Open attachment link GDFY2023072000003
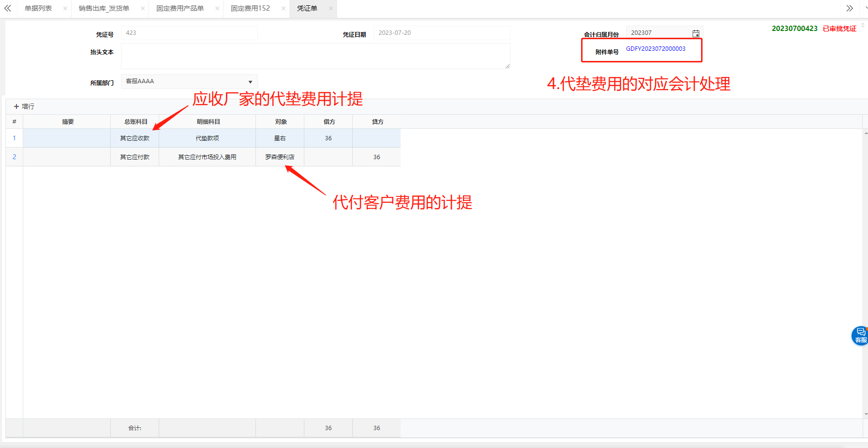 (656, 49)
